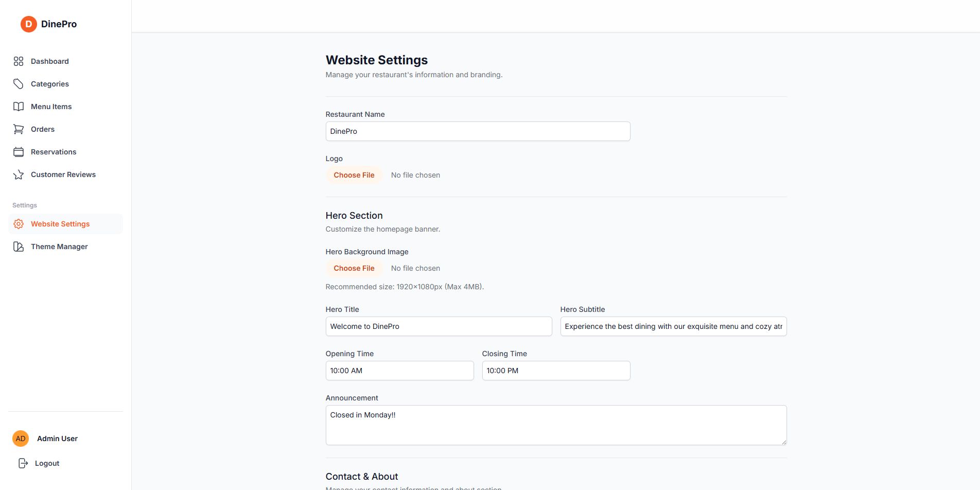Screen dimensions: 980x490
Task: Click the Orders cart icon
Action: [19, 129]
